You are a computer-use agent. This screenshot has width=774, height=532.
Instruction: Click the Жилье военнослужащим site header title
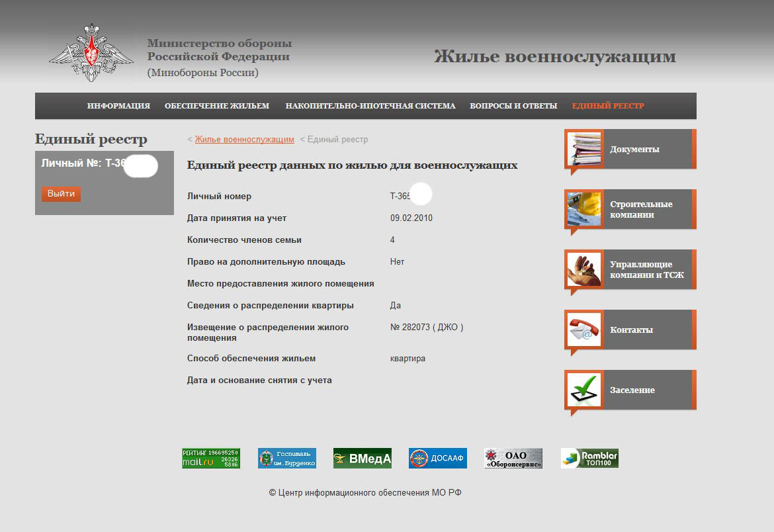[554, 57]
